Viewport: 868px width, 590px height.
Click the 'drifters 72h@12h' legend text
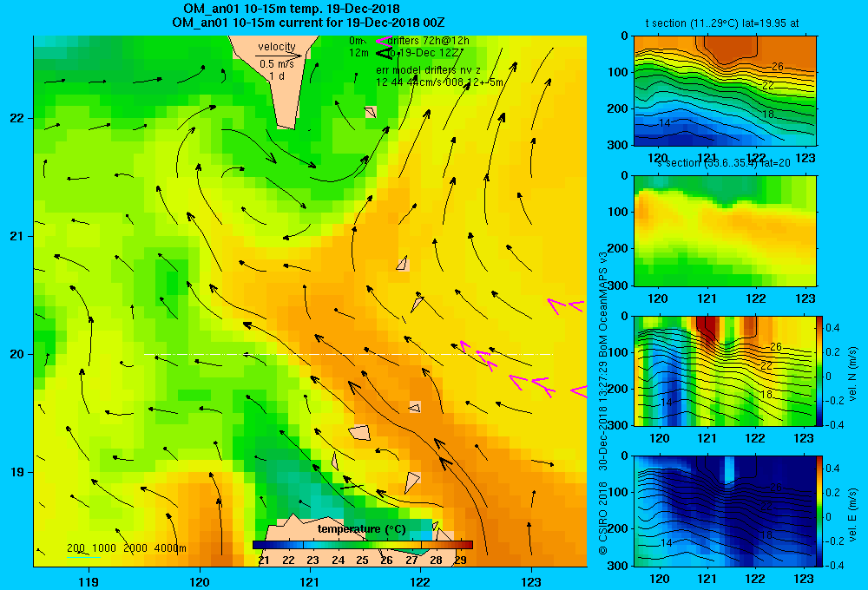429,41
